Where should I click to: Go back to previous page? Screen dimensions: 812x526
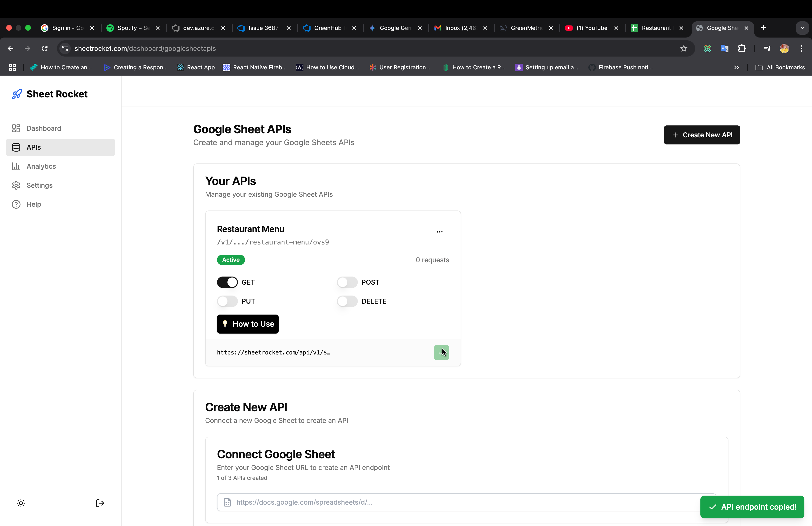click(11, 48)
